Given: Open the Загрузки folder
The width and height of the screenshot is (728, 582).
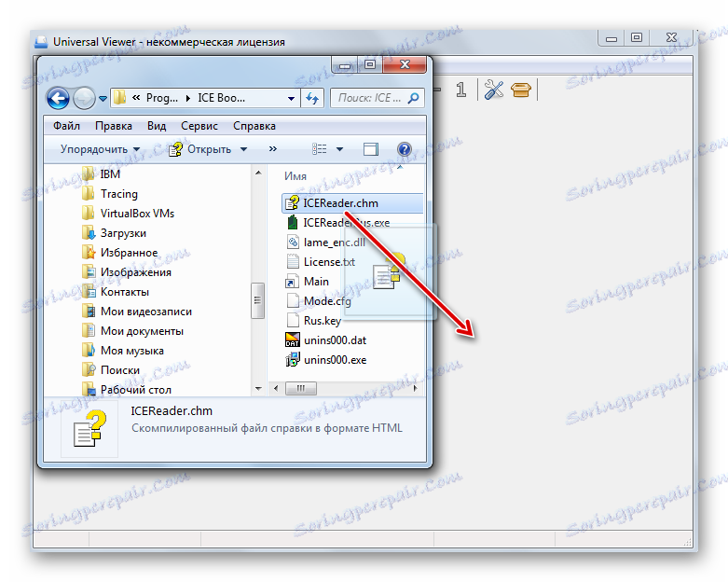Looking at the screenshot, I should coord(115,233).
